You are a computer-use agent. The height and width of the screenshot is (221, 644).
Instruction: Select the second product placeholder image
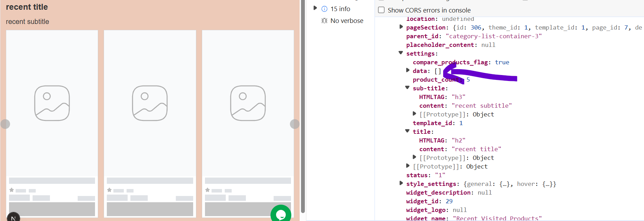coord(150,103)
